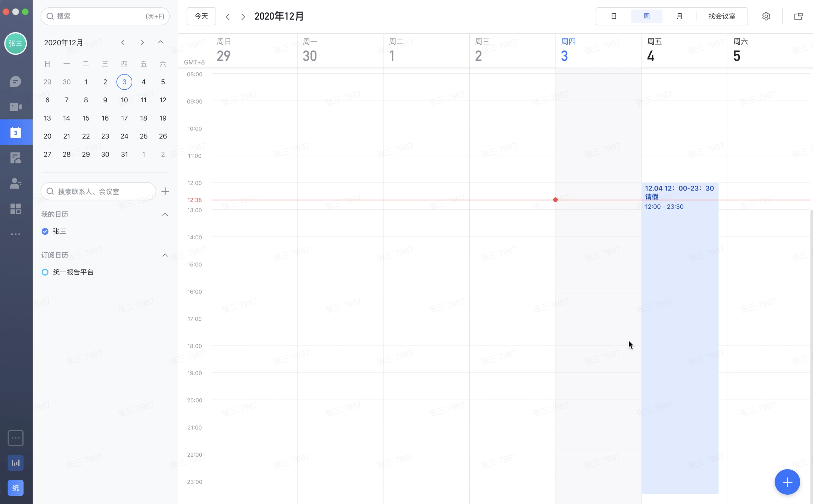Screen dimensions: 813x504
Task: Enable the 统一报告平台 subscribed calendar
Action: pyautogui.click(x=45, y=272)
